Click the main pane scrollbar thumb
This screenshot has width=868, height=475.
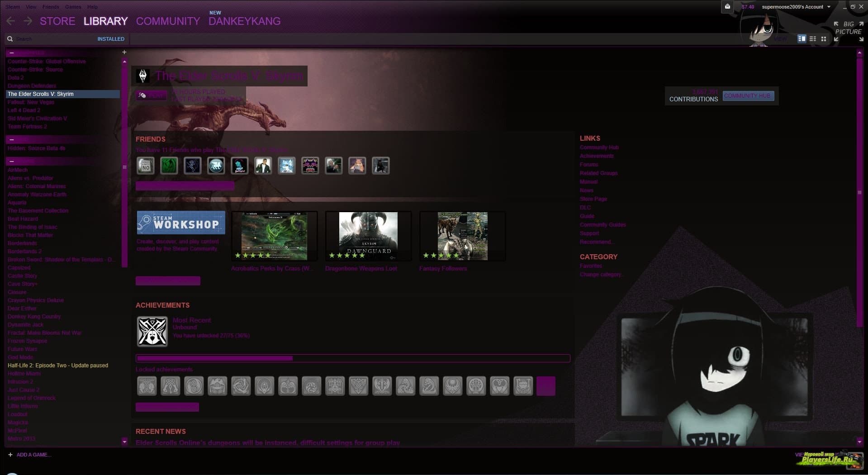pos(859,192)
